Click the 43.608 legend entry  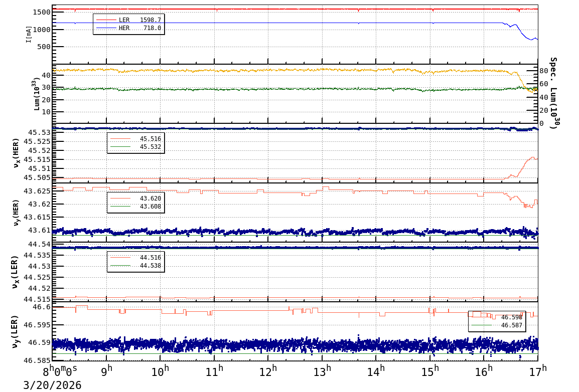[x=135, y=207]
